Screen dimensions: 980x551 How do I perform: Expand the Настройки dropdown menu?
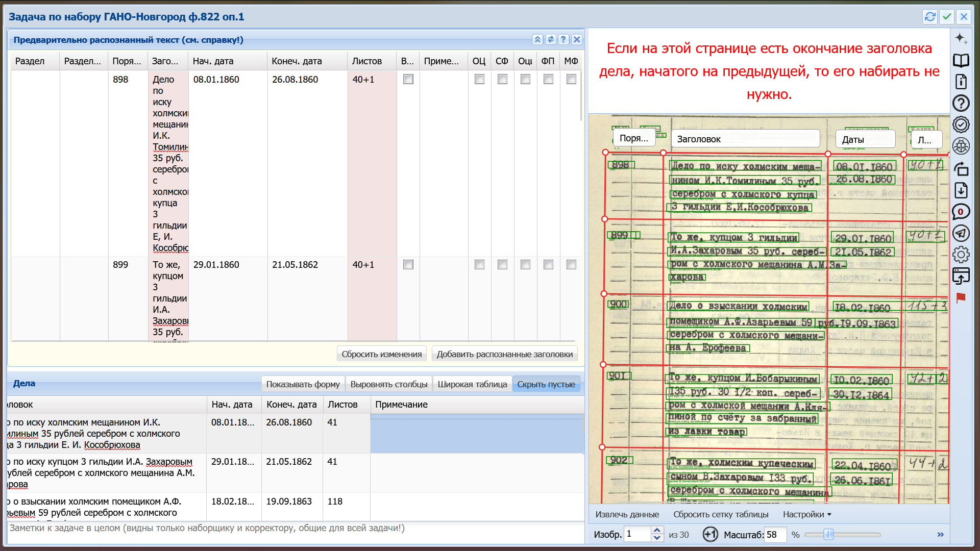point(807,514)
